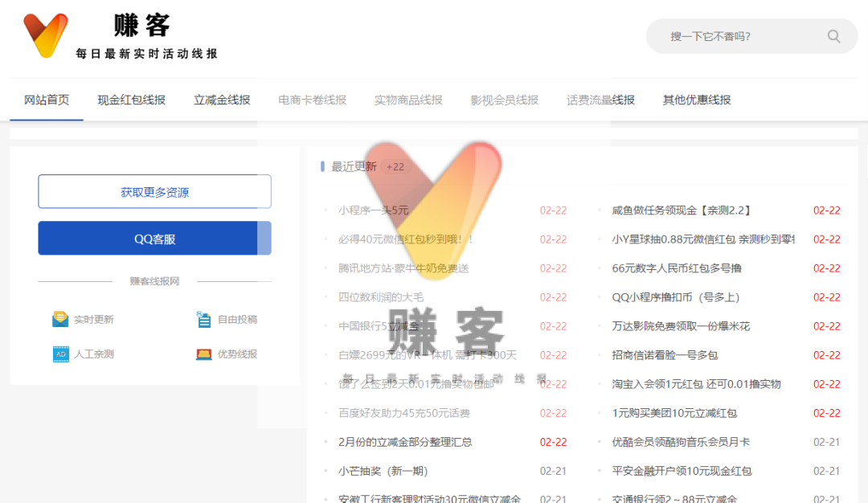
Task: Open article 必得40元微信红包秒到哦
Action: (x=405, y=239)
